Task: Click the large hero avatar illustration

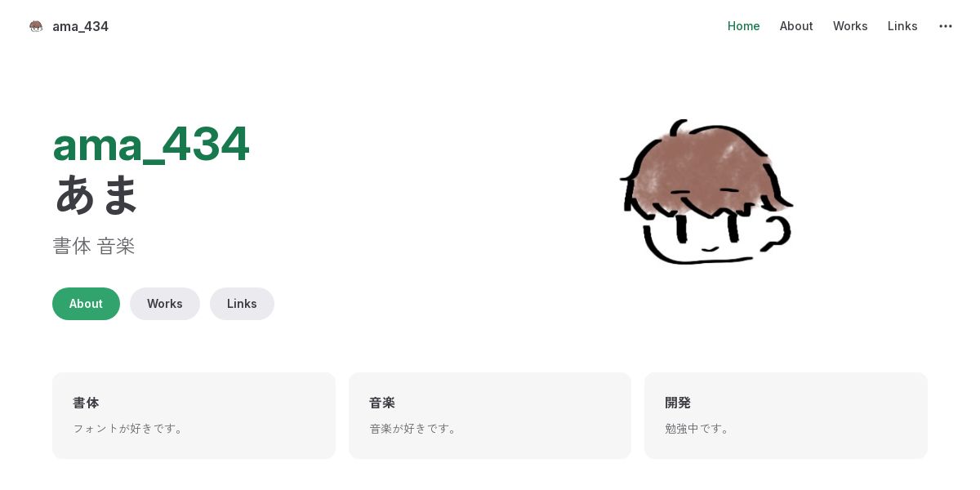Action: pos(706,192)
